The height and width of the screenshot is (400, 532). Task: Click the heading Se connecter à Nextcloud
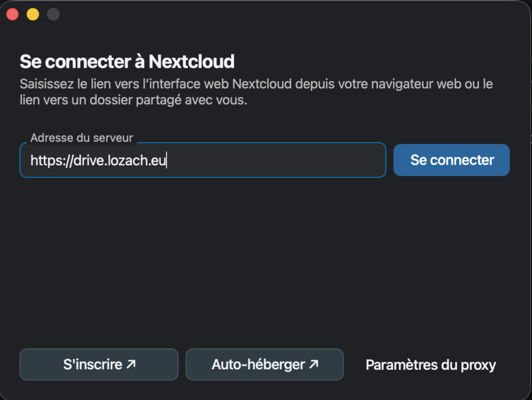(127, 62)
